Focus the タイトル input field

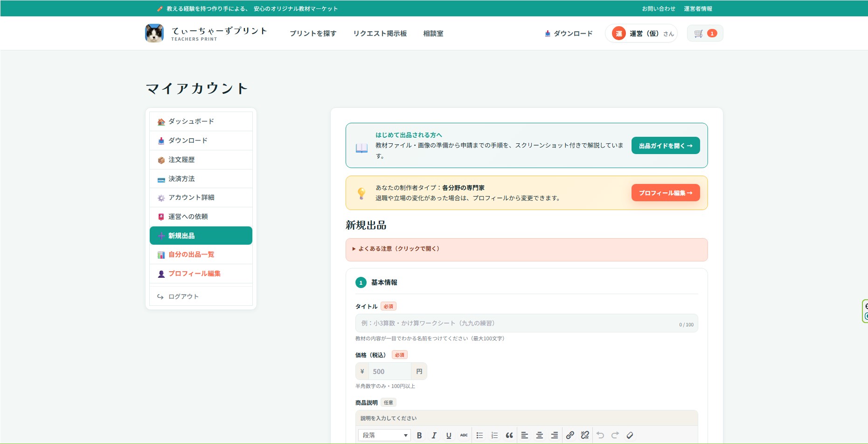[527, 323]
